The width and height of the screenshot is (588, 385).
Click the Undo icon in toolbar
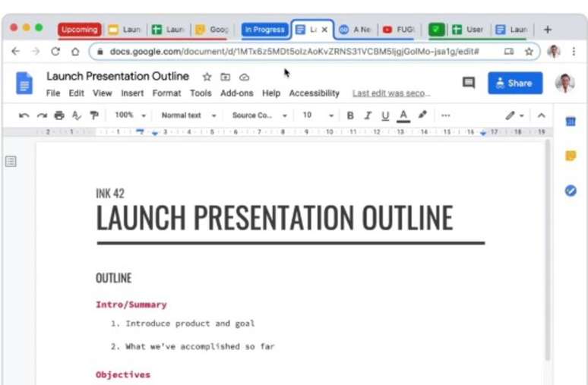[x=24, y=115]
